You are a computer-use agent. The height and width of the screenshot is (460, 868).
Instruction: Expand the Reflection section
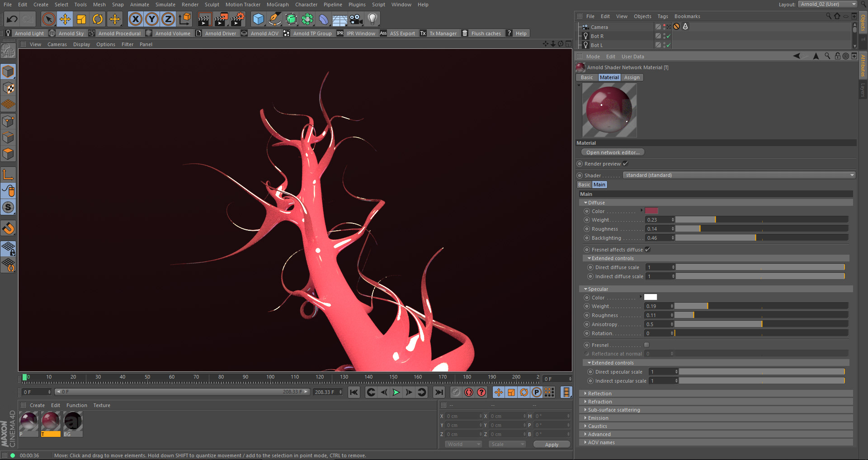600,394
